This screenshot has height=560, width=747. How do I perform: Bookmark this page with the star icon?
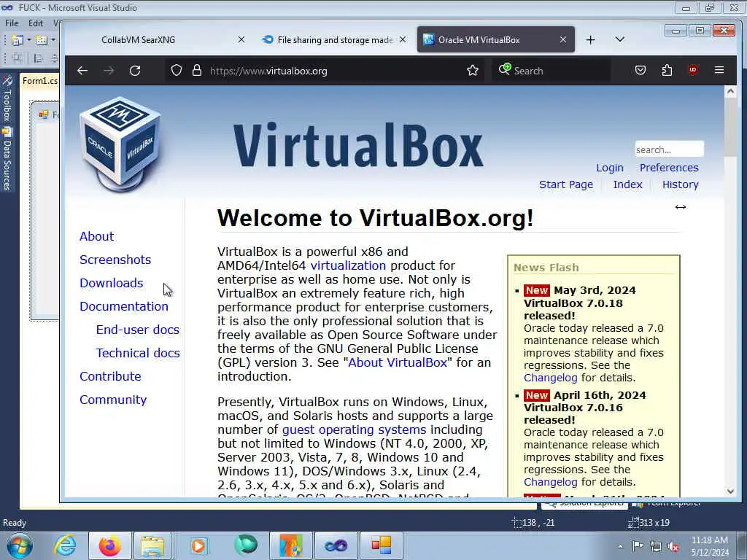click(472, 71)
